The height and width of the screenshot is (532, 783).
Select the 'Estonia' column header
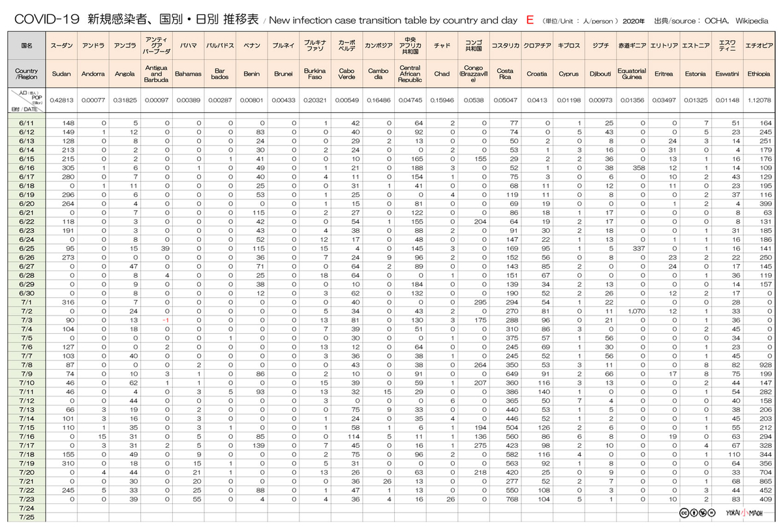coord(695,74)
